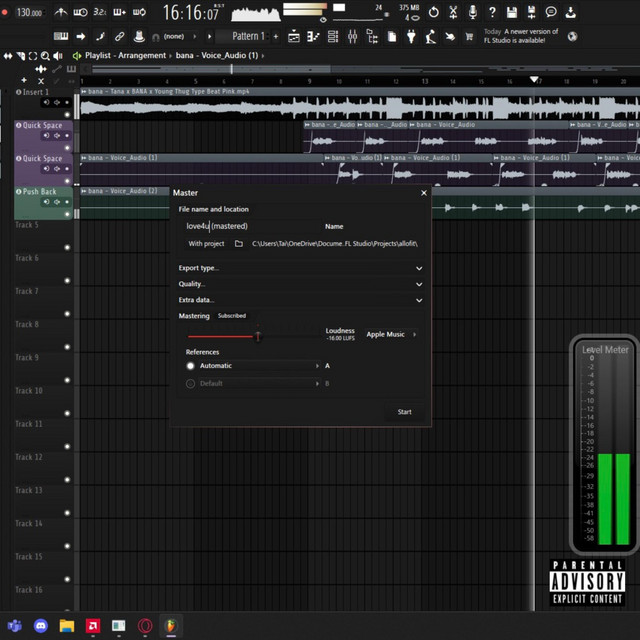
Task: Toggle the typing keyboard to piano icon
Action: point(61,36)
